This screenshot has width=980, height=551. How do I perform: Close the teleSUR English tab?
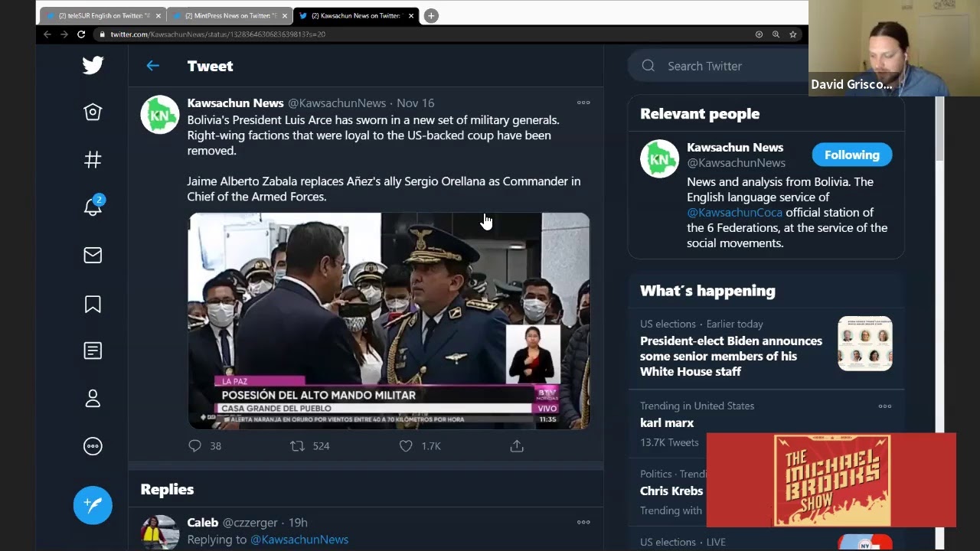(x=158, y=16)
